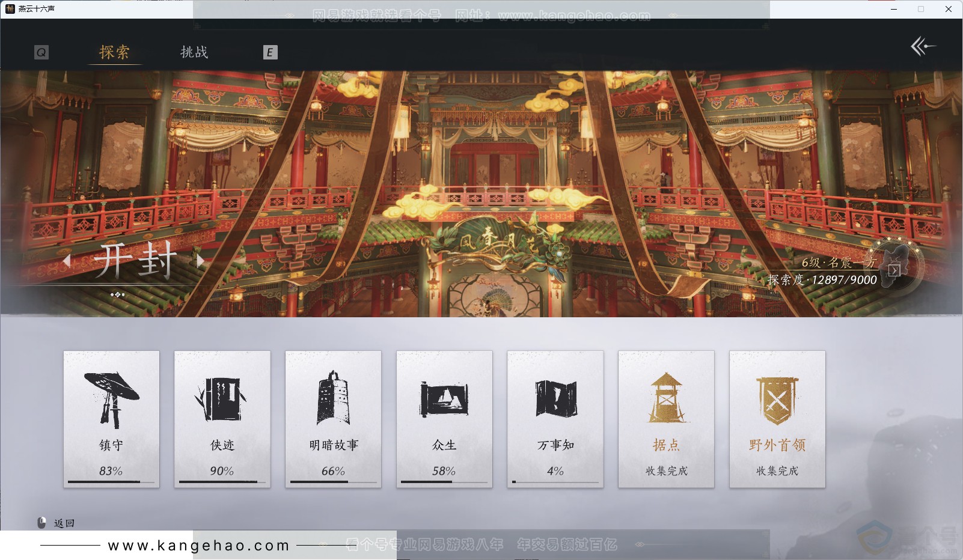Open the 明暗故事 bell icon
The height and width of the screenshot is (560, 963).
click(333, 398)
